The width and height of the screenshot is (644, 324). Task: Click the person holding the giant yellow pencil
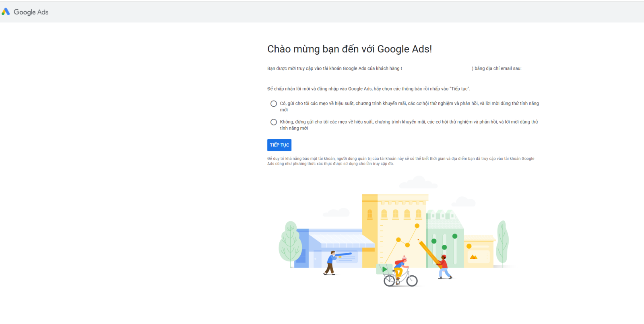444,266
